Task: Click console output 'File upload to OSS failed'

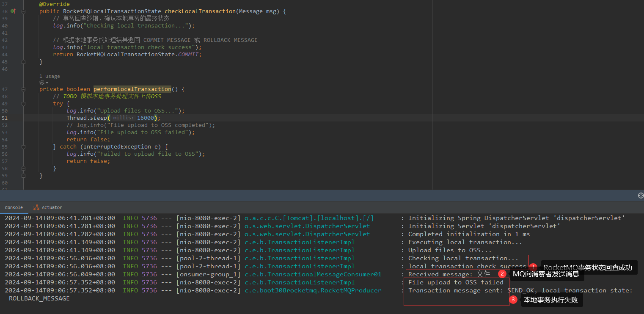Action: tap(456, 283)
